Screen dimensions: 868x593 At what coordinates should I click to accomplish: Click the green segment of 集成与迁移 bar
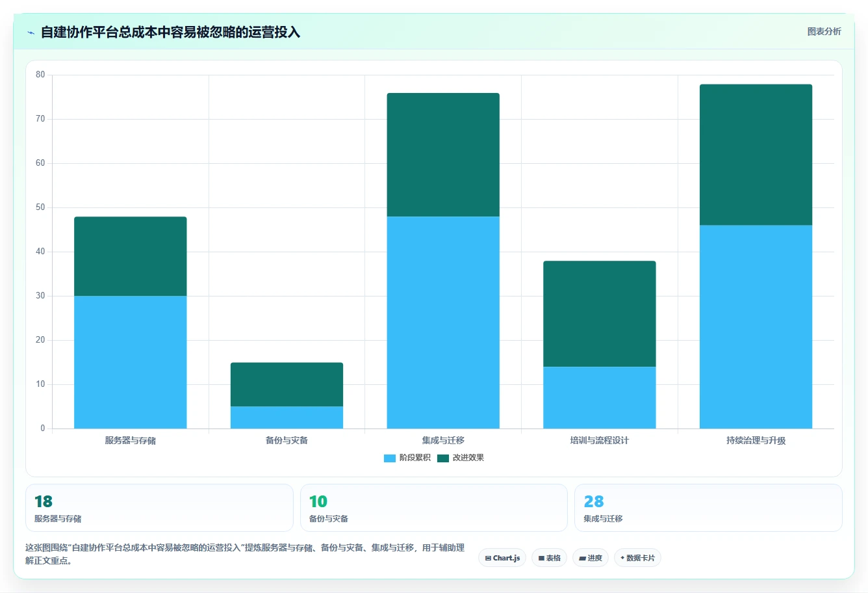click(x=443, y=155)
